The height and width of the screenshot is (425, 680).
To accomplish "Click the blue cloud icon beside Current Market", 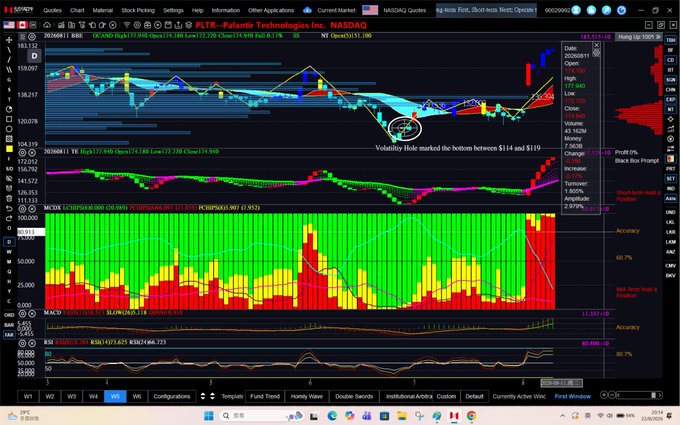I will [x=307, y=10].
